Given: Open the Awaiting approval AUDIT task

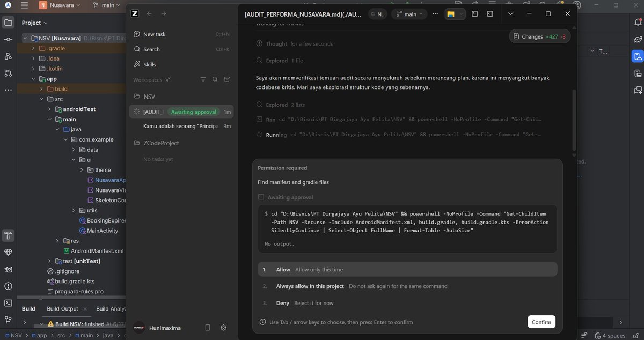Looking at the screenshot, I should point(181,112).
